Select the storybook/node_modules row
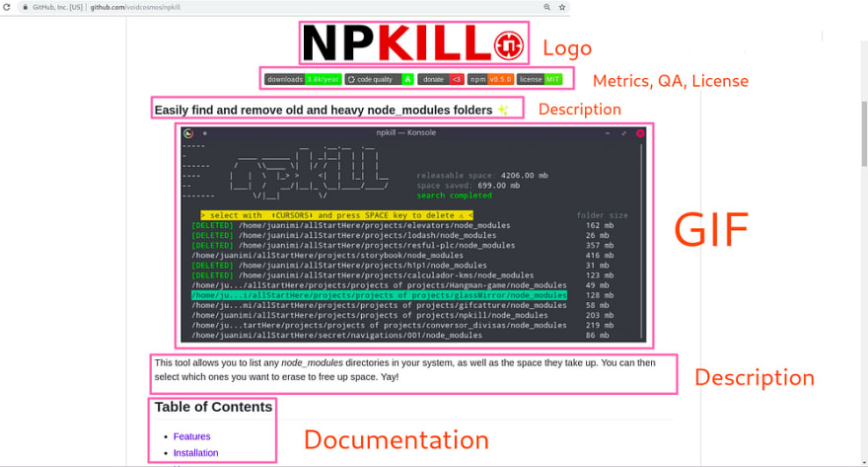Screen dimensions: 868x467 (327, 256)
